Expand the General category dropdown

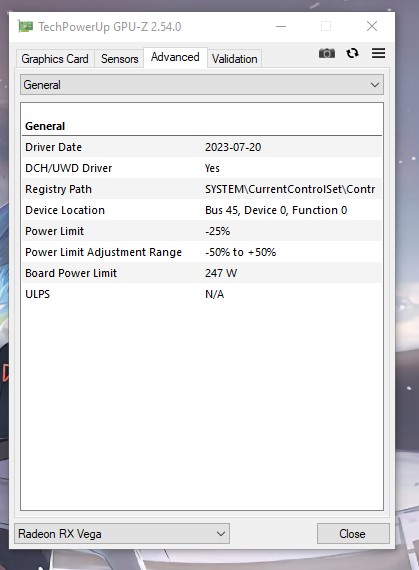click(202, 85)
